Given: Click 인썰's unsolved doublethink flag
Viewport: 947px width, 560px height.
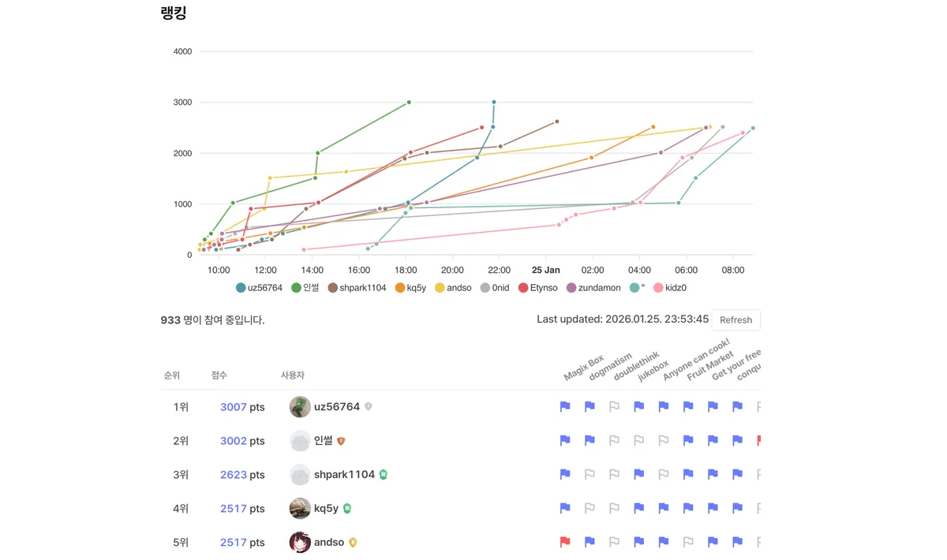Looking at the screenshot, I should tap(614, 441).
